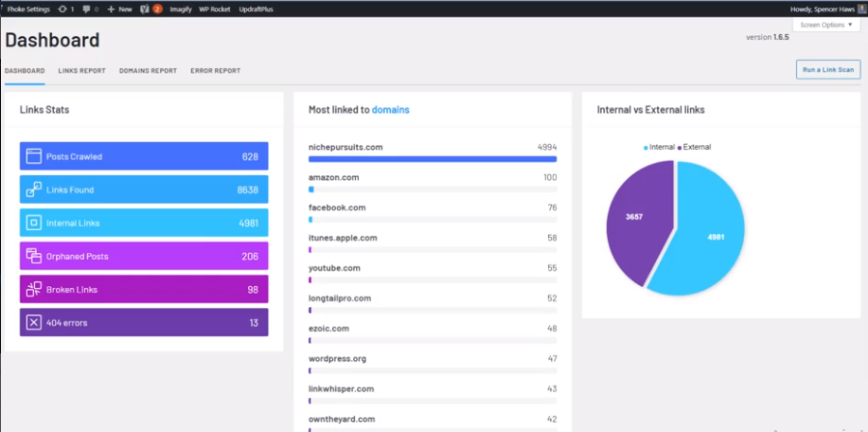Viewport: 868px width, 432px height.
Task: Click the Links Found icon
Action: 34,189
